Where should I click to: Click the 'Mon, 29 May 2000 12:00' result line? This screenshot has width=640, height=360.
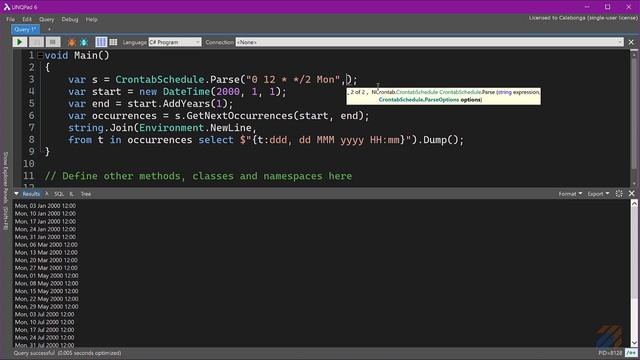click(x=46, y=307)
